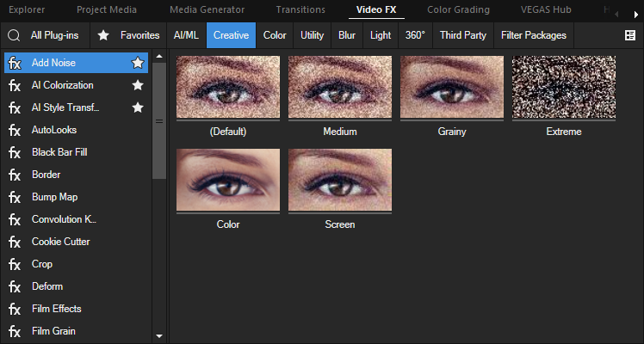Screen dimensions: 644x344
Task: Click the scroll up arrow of the plug-in list
Action: [x=158, y=57]
